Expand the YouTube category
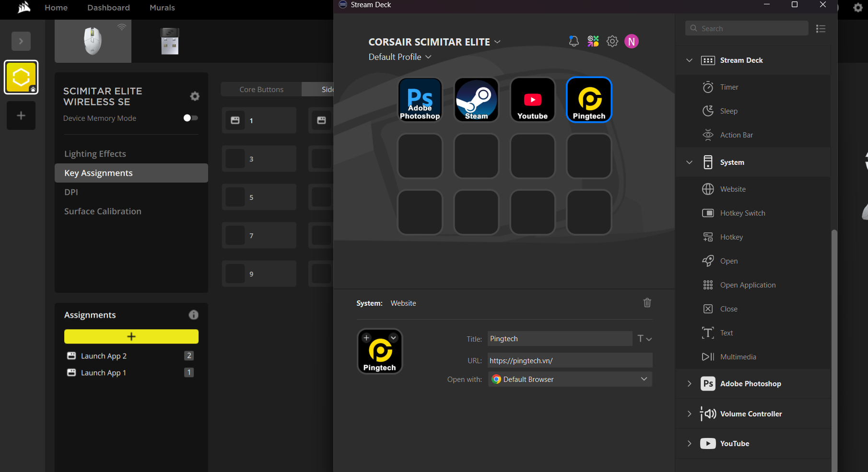 click(689, 444)
